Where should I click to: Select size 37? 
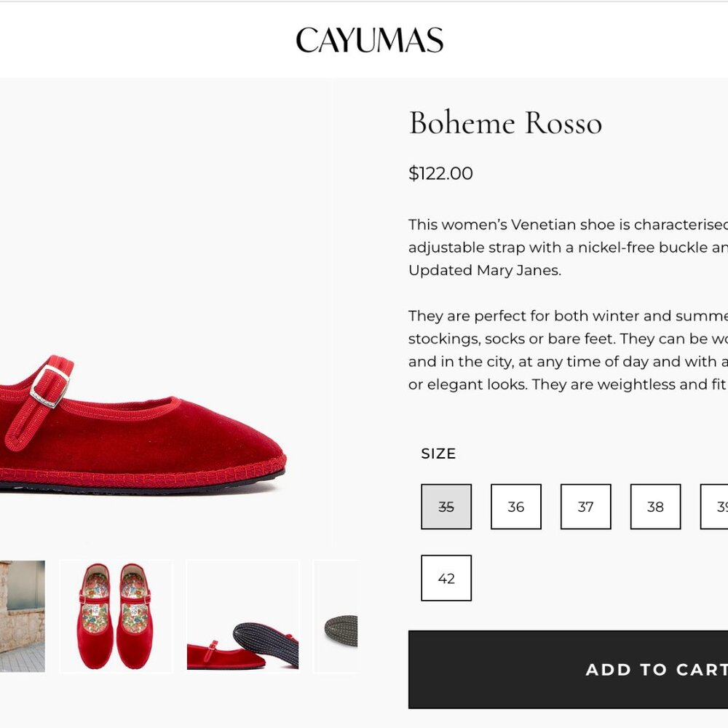coord(586,507)
